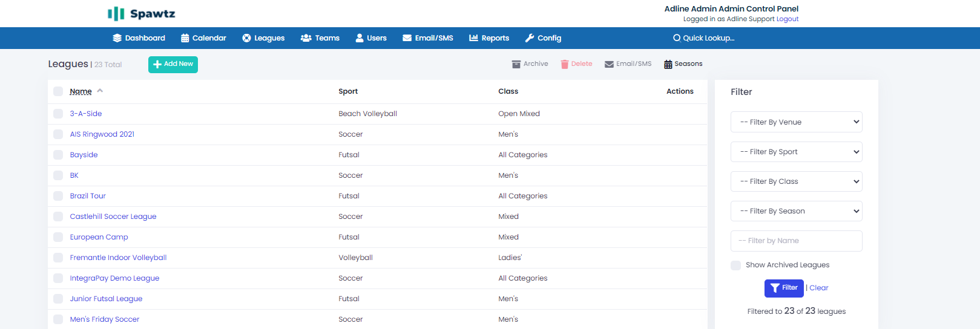Expand the Filter By Season dropdown
Screen dimensions: 980x329
click(x=797, y=211)
